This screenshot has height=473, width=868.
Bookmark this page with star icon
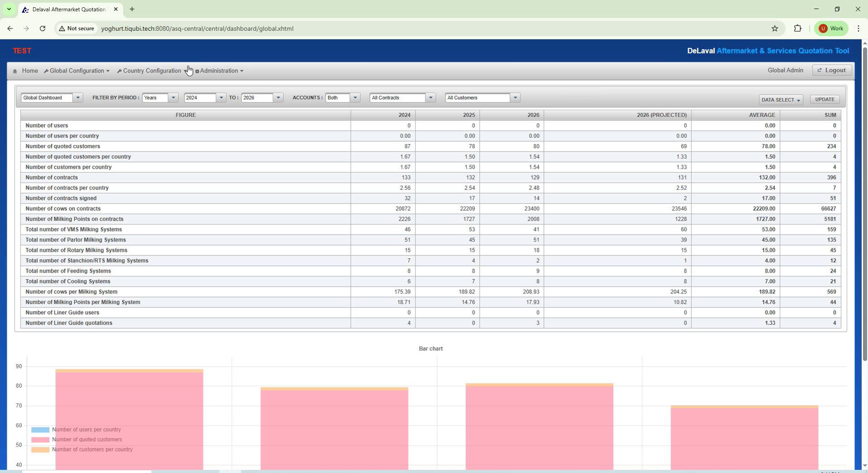[x=775, y=28]
